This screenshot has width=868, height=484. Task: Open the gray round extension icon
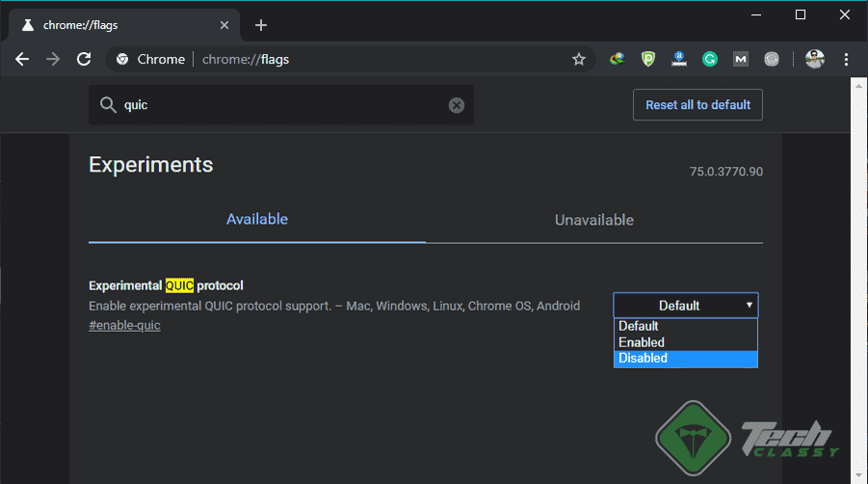tap(771, 59)
